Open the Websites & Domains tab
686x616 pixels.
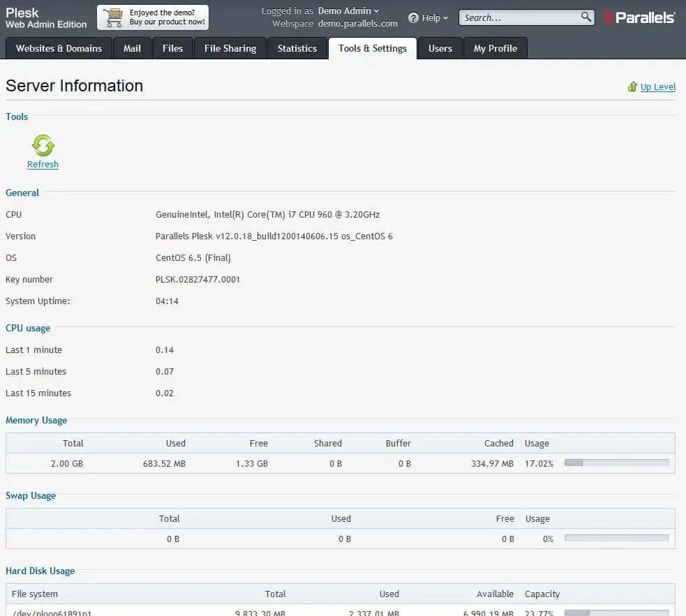pos(59,48)
